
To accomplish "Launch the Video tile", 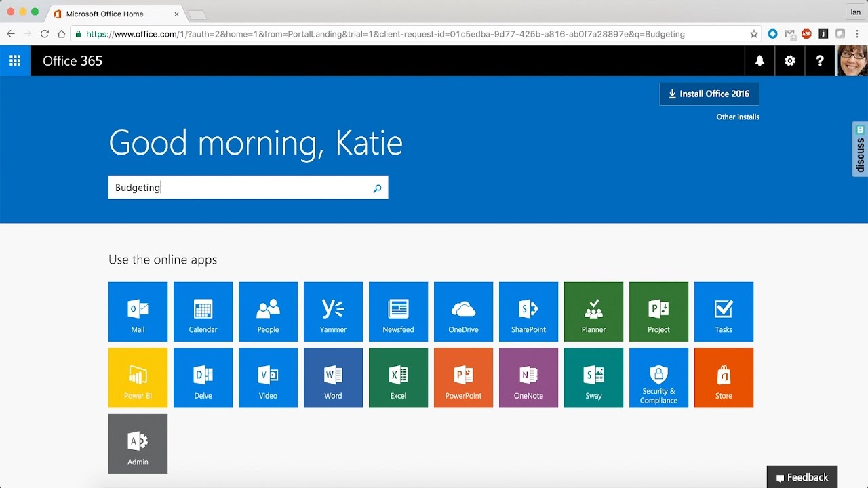I will [x=268, y=378].
